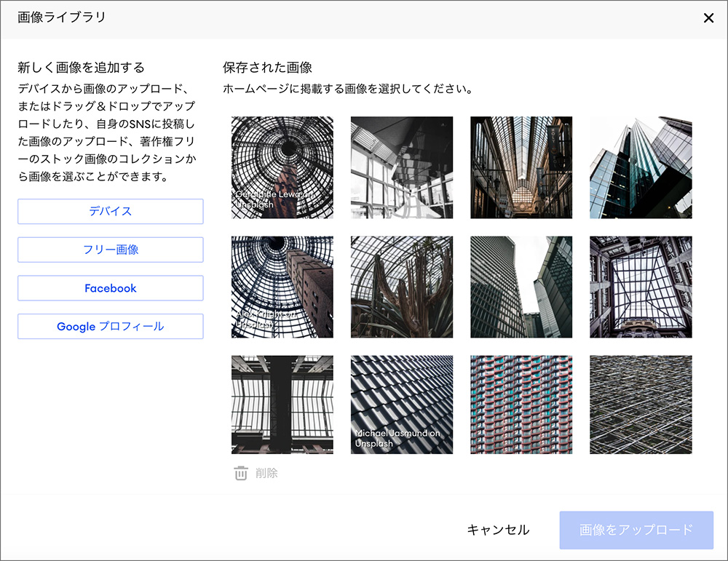Select the courtyard glass skylight thumbnail
Image resolution: width=728 pixels, height=561 pixels.
pos(641,287)
